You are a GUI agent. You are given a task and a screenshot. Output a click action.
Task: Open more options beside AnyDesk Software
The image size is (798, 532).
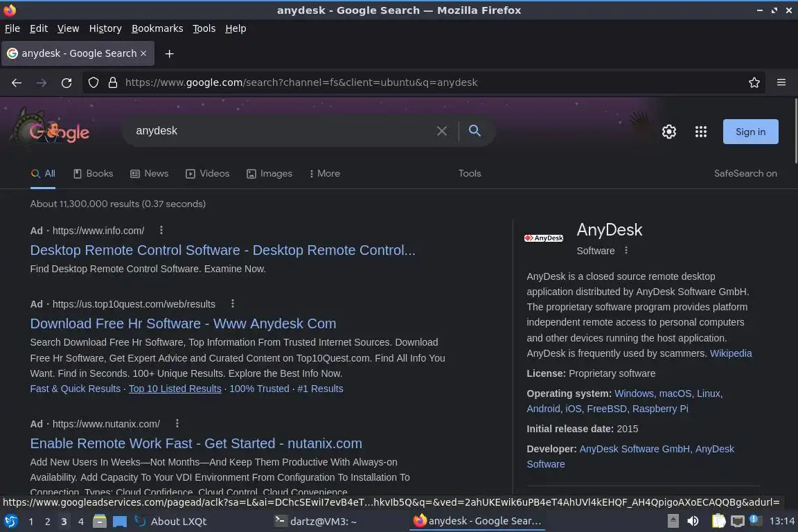[x=626, y=250]
